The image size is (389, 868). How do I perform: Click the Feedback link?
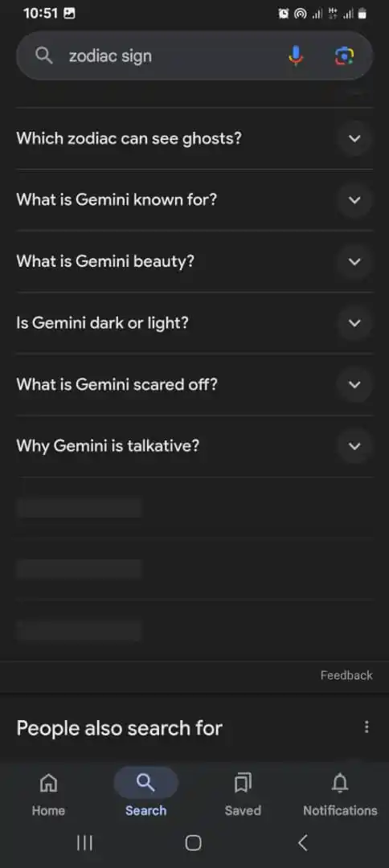[346, 675]
